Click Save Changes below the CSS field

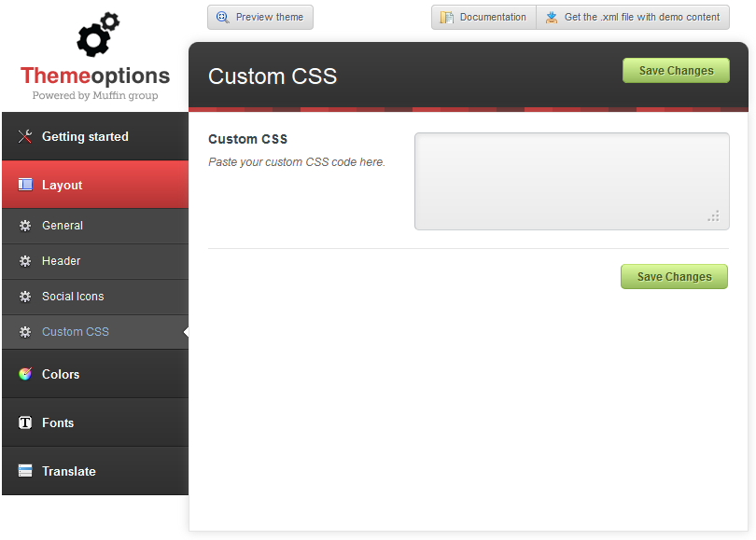coord(674,276)
